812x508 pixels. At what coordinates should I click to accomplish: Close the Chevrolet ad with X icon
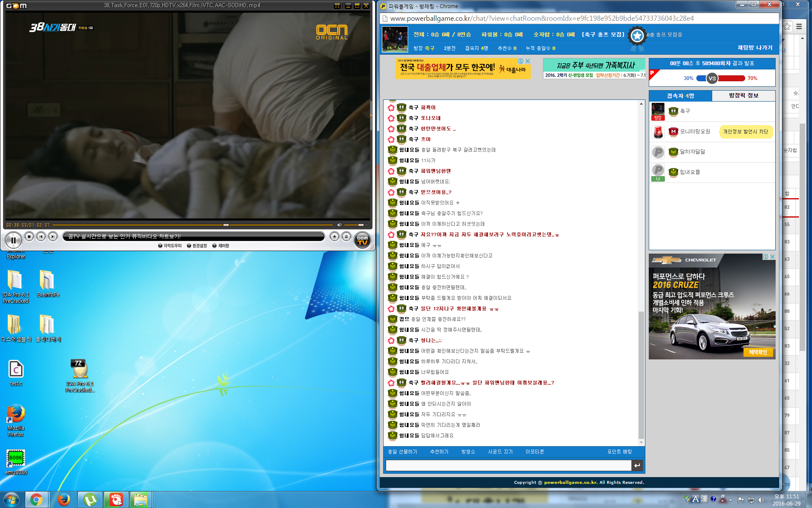point(773,257)
